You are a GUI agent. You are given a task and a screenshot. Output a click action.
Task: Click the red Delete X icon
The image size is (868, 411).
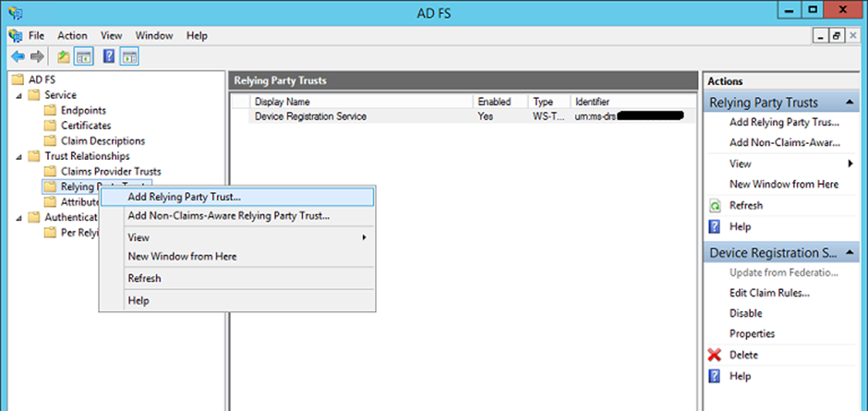(x=715, y=355)
